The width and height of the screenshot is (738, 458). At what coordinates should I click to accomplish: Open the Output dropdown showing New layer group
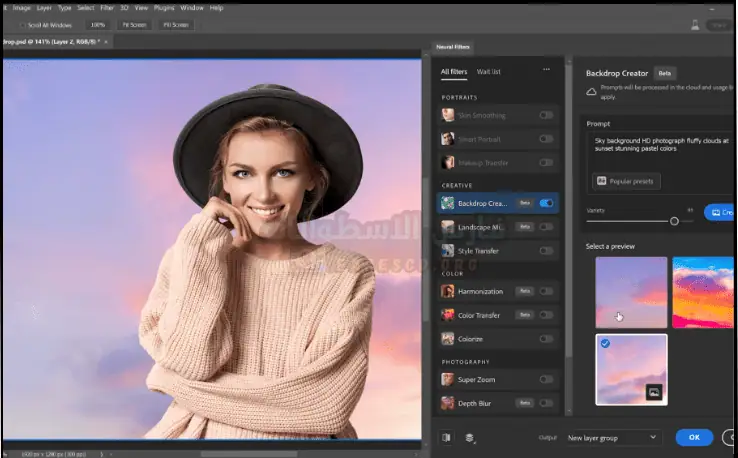613,437
